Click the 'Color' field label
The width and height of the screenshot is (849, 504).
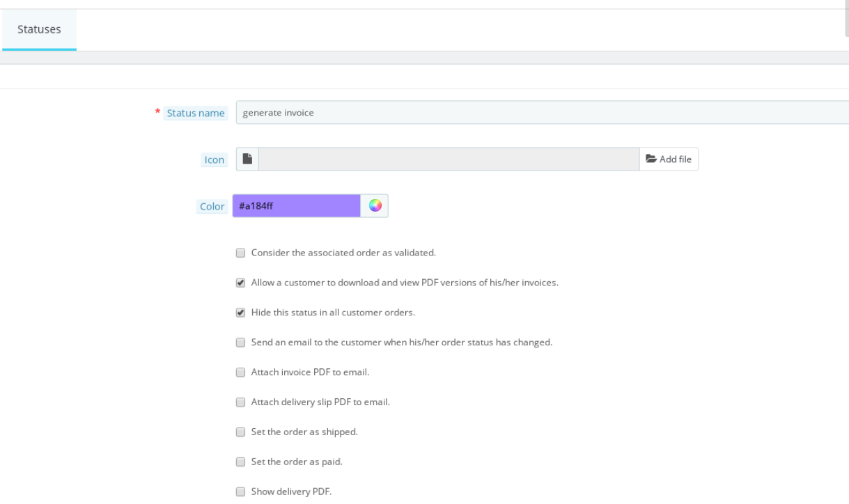pyautogui.click(x=212, y=206)
